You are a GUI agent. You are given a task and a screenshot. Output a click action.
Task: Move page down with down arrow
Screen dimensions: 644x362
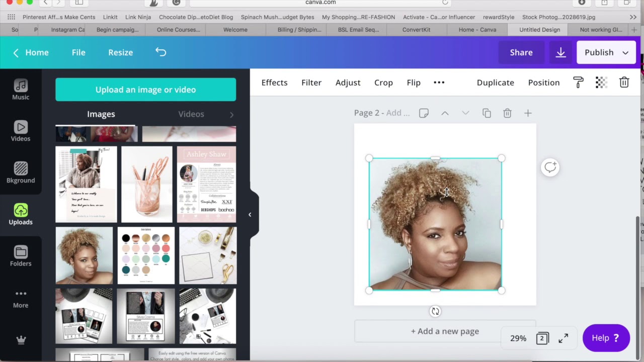point(465,113)
